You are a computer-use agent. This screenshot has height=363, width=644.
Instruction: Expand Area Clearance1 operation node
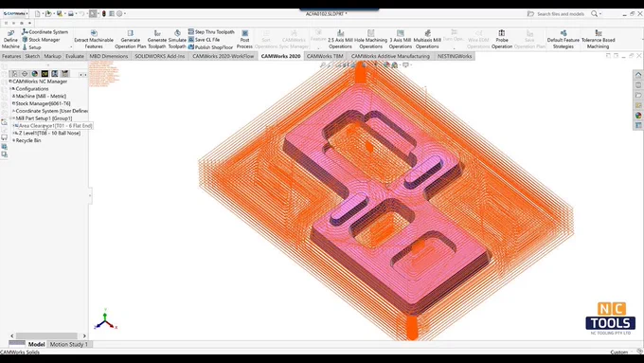tap(13, 126)
